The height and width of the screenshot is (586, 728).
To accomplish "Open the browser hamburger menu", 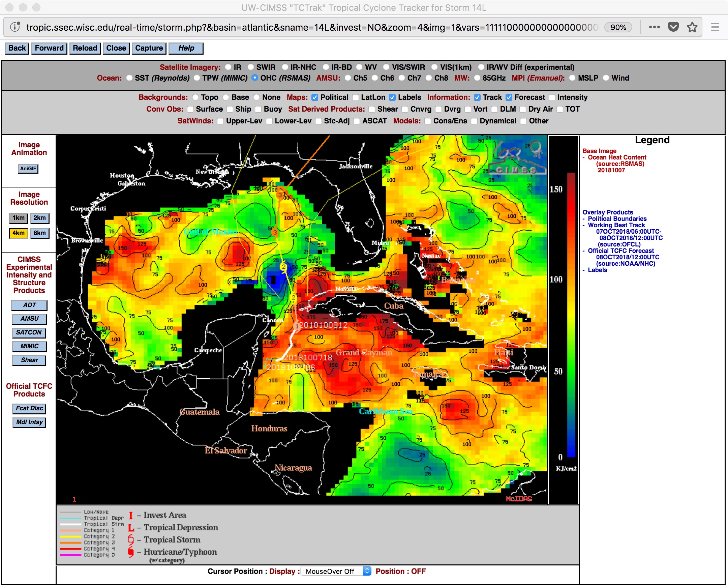I will pyautogui.click(x=715, y=27).
